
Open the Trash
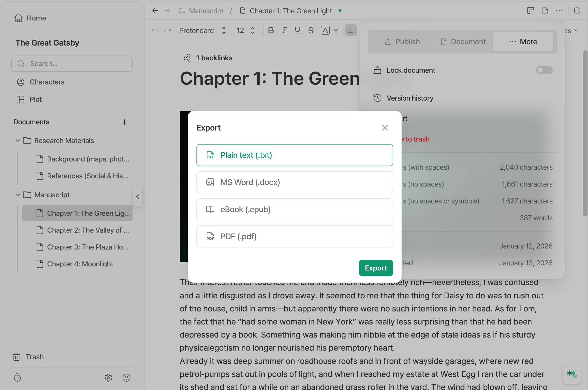(28, 357)
